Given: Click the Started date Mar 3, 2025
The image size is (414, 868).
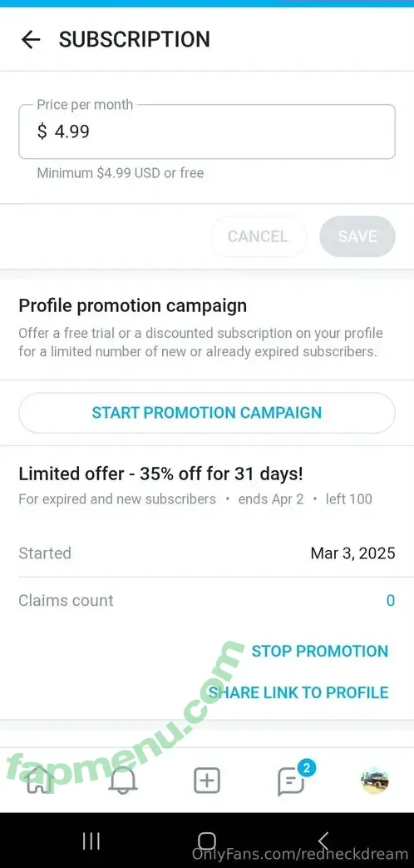Looking at the screenshot, I should click(352, 553).
